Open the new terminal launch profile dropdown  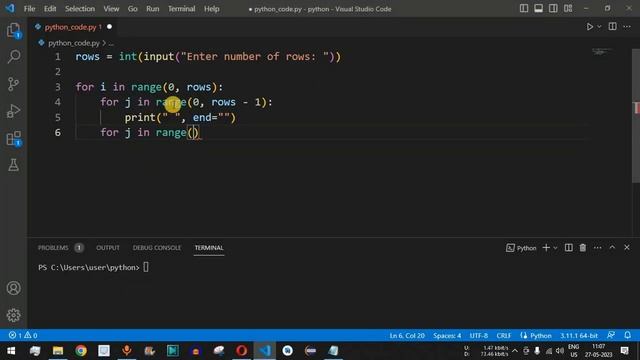[555, 248]
